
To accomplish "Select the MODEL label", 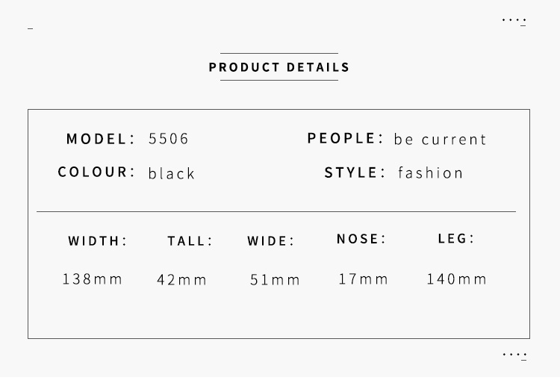I will (x=100, y=139).
